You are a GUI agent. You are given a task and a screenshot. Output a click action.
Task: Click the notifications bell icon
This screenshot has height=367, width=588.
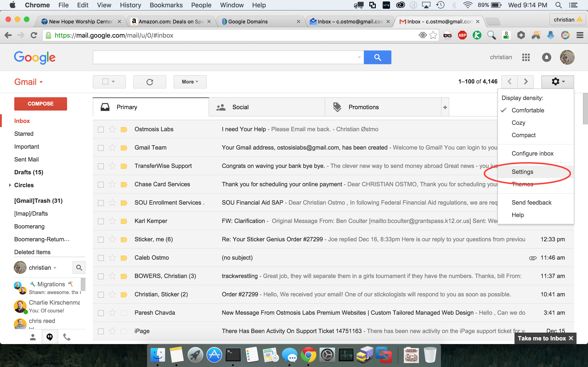click(547, 57)
